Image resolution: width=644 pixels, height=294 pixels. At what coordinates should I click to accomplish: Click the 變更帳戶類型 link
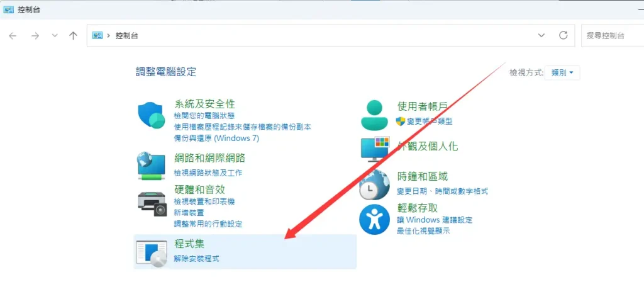tap(430, 122)
